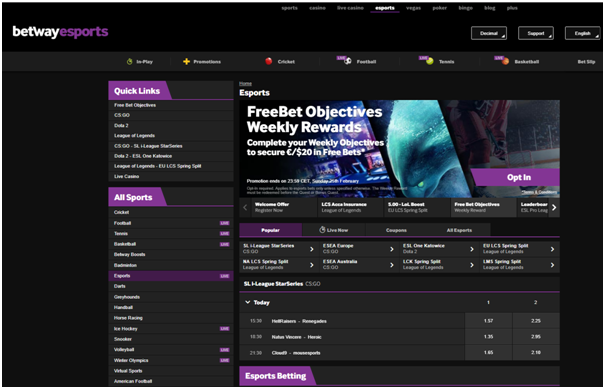This screenshot has width=606, height=389.
Task: Select the Coupons tab
Action: point(396,230)
